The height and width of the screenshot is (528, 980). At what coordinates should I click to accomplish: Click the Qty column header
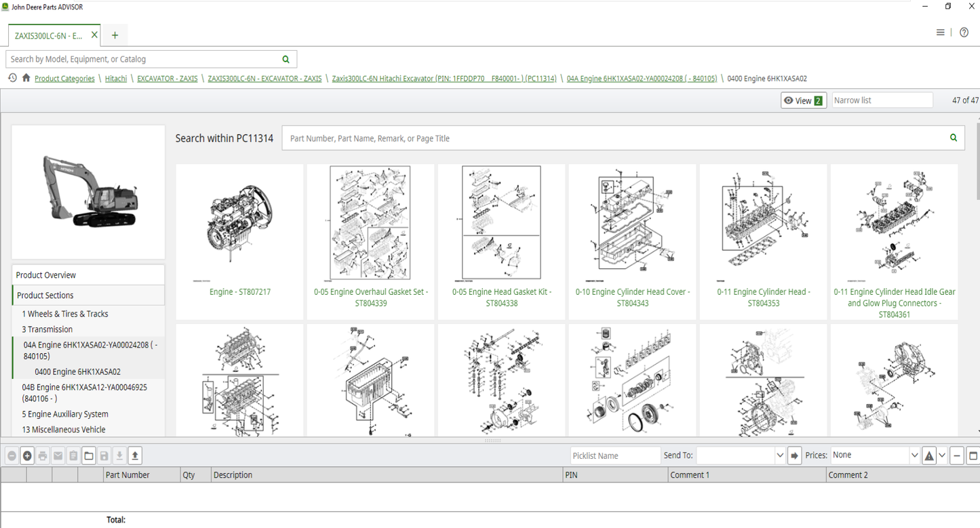195,475
